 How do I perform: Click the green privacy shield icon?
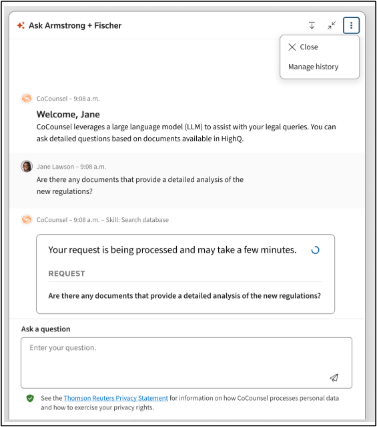pyautogui.click(x=30, y=398)
